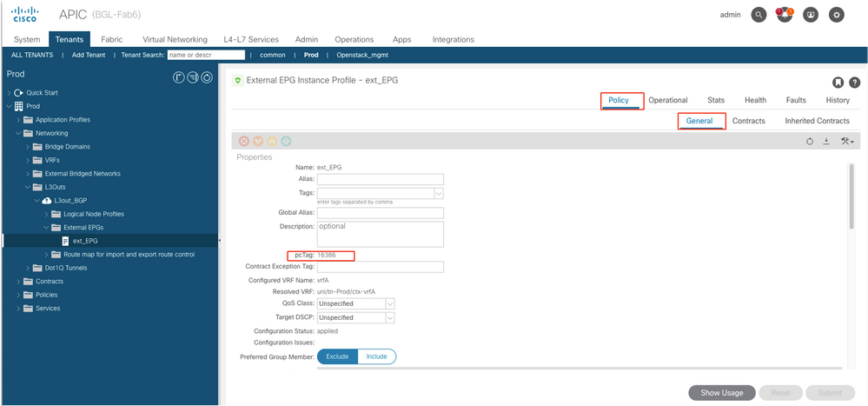Open the QoS Class dropdown
Screen dimensions: 868x406
click(x=390, y=303)
